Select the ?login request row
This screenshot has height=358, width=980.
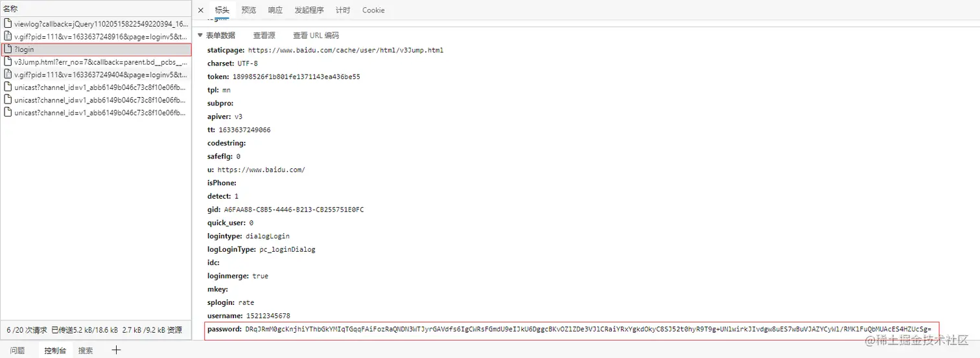[x=96, y=49]
